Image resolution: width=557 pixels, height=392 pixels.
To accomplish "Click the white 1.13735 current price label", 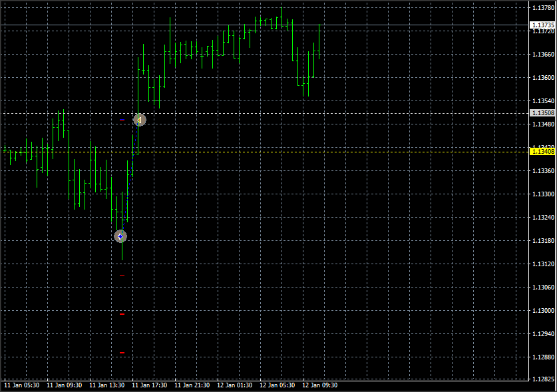I will point(542,25).
